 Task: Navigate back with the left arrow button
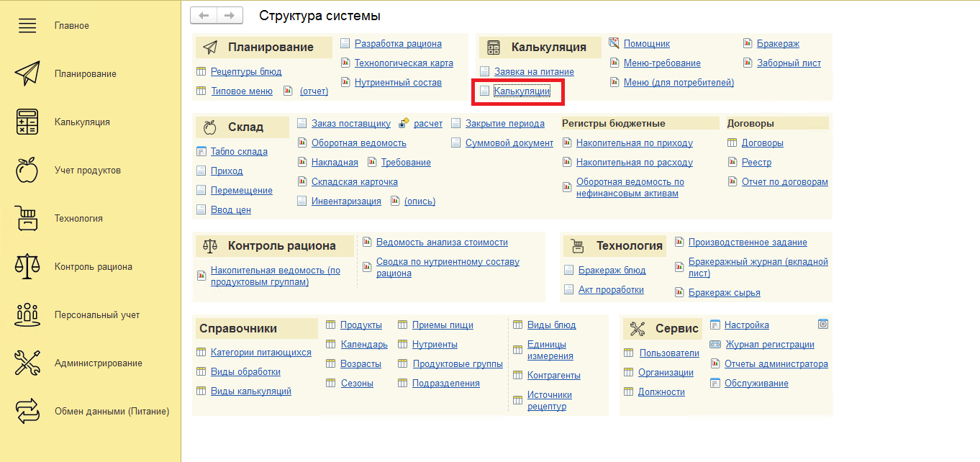coord(204,15)
